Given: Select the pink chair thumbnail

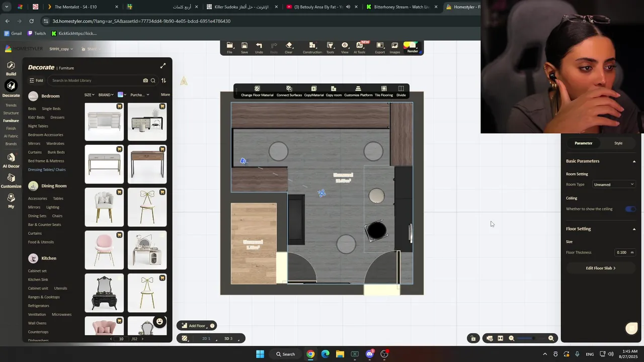Looking at the screenshot, I should pyautogui.click(x=104, y=250).
